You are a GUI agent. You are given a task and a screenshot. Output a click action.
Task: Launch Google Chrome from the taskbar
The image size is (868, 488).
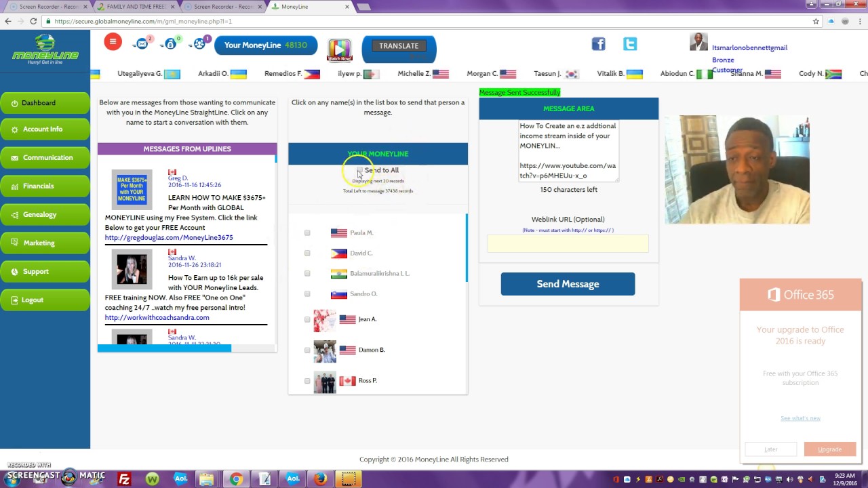tap(236, 479)
